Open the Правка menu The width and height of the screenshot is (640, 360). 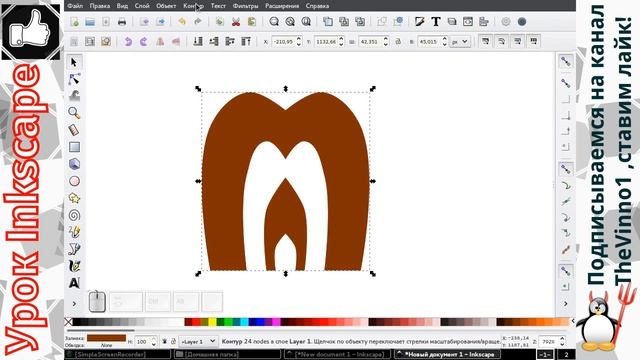100,6
